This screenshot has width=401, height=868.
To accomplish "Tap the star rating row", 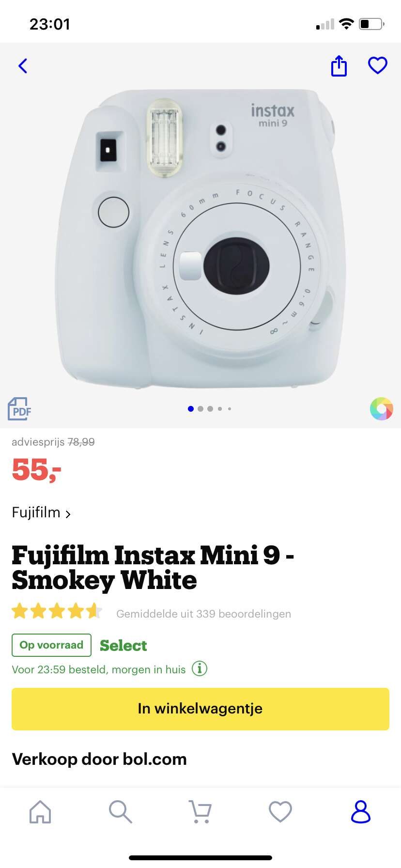I will (57, 611).
